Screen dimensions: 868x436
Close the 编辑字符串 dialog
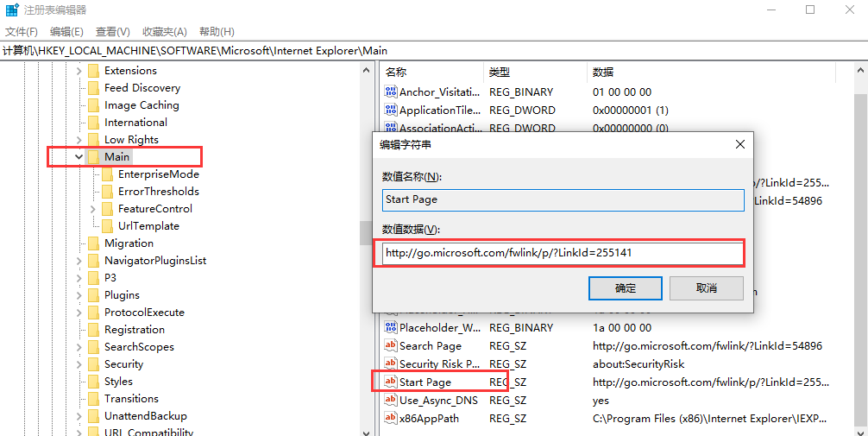click(739, 144)
